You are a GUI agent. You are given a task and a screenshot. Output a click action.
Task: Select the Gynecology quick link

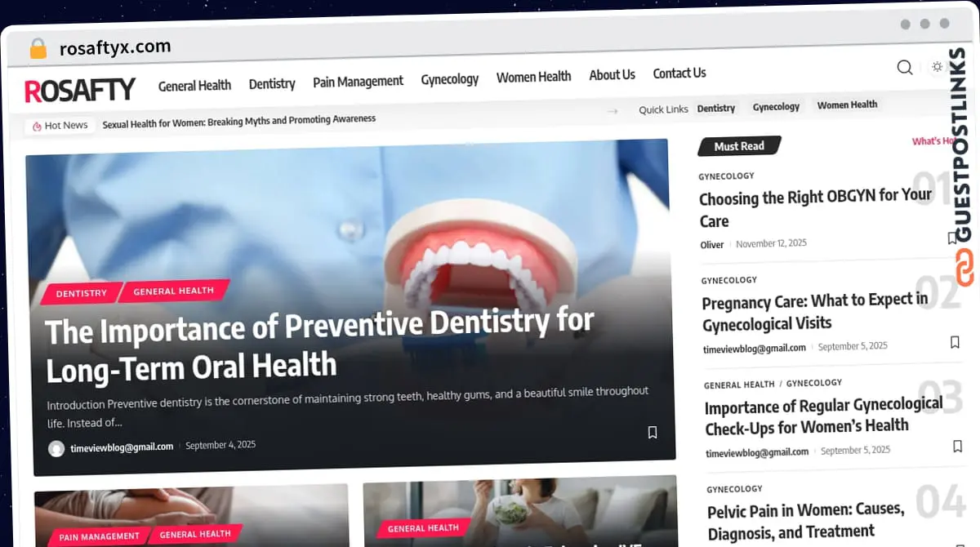[x=775, y=107]
